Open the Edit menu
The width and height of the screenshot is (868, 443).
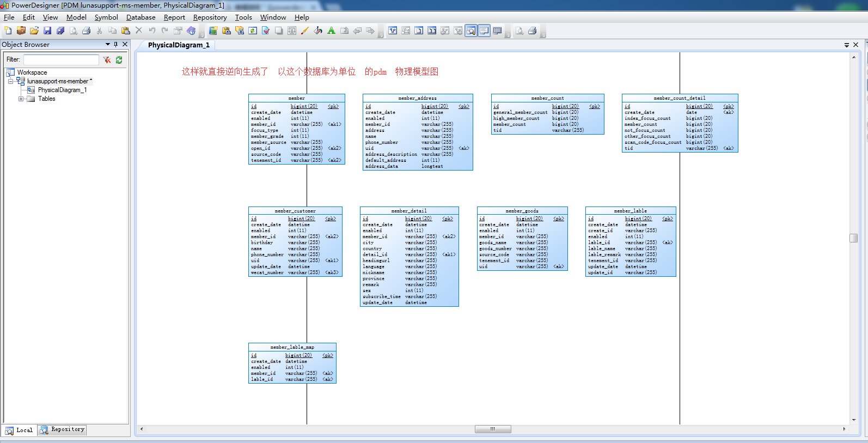pyautogui.click(x=29, y=17)
